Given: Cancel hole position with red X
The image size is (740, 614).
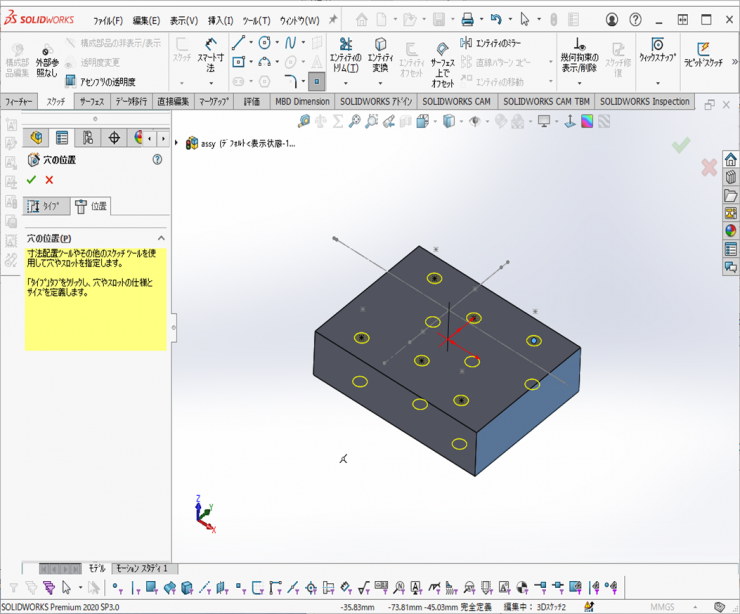Looking at the screenshot, I should tap(49, 180).
